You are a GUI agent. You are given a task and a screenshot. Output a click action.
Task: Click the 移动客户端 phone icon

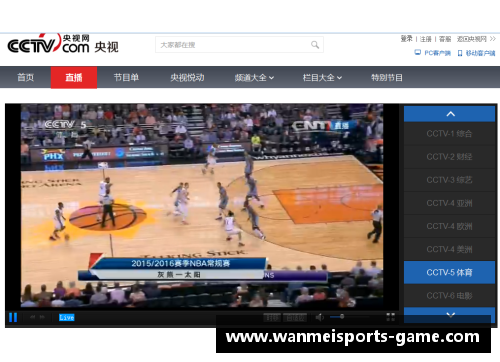point(460,53)
